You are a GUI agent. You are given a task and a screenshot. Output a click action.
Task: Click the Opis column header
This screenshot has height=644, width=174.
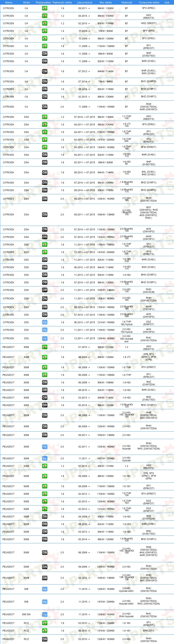point(167,2)
